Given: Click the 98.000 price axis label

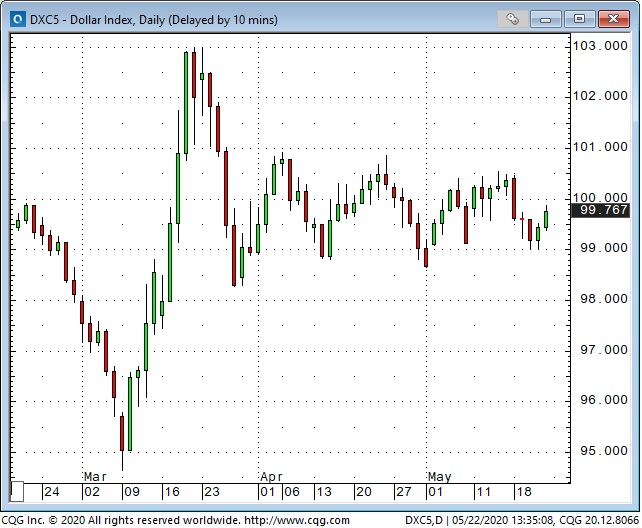Looking at the screenshot, I should pyautogui.click(x=604, y=299).
